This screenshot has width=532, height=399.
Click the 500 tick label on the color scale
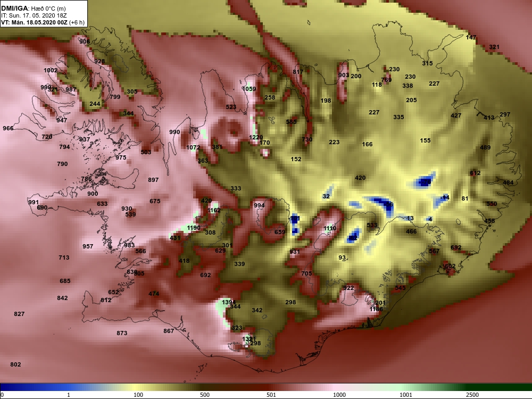click(x=205, y=395)
